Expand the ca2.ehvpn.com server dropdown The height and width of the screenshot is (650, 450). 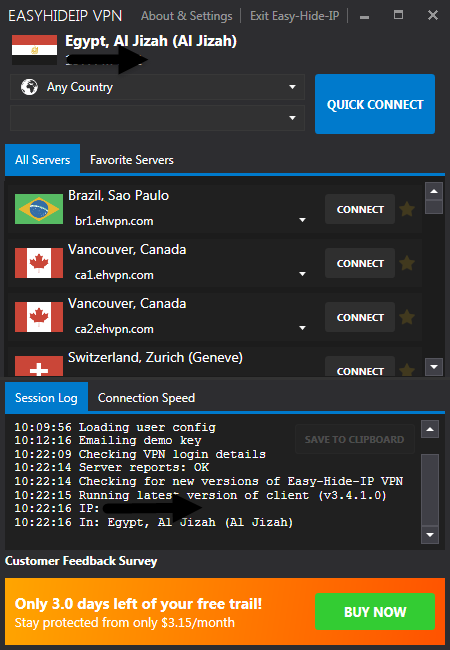pos(302,328)
